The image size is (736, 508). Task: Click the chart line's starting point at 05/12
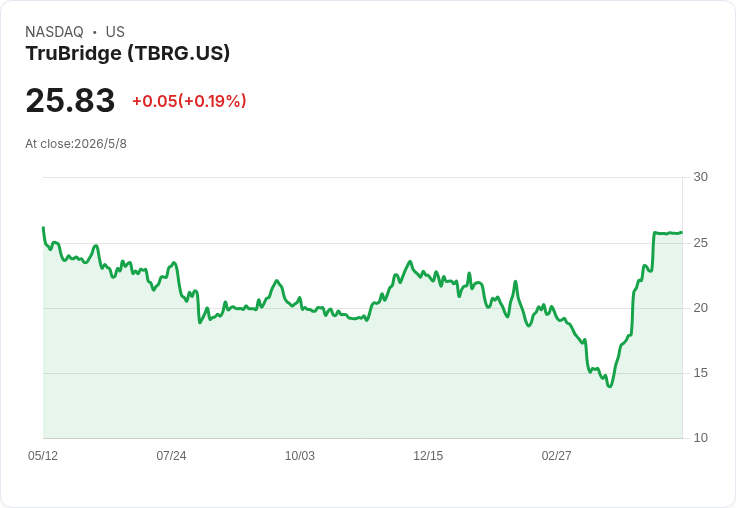pos(43,228)
